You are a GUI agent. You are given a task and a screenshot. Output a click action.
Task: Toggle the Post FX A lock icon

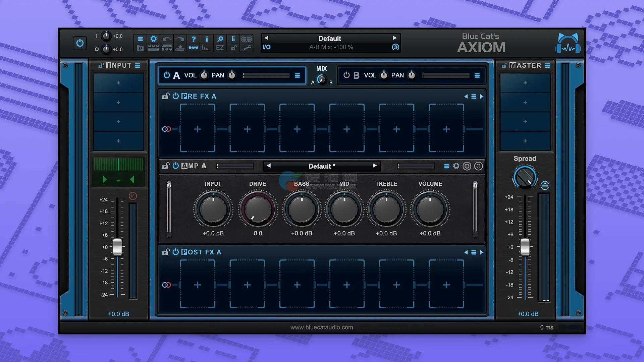coord(165,252)
